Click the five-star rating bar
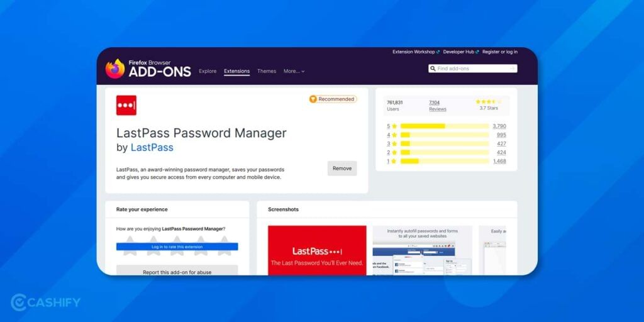644x322 pixels. coord(445,126)
